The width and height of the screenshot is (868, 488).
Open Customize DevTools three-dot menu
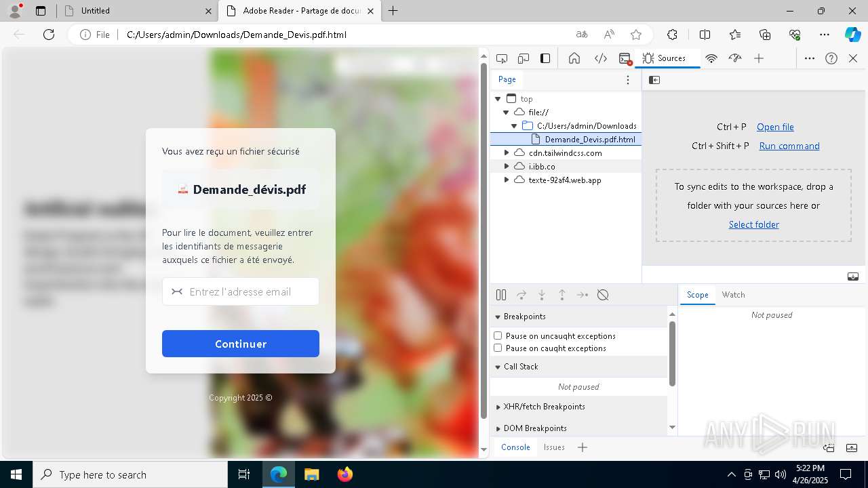click(x=810, y=58)
